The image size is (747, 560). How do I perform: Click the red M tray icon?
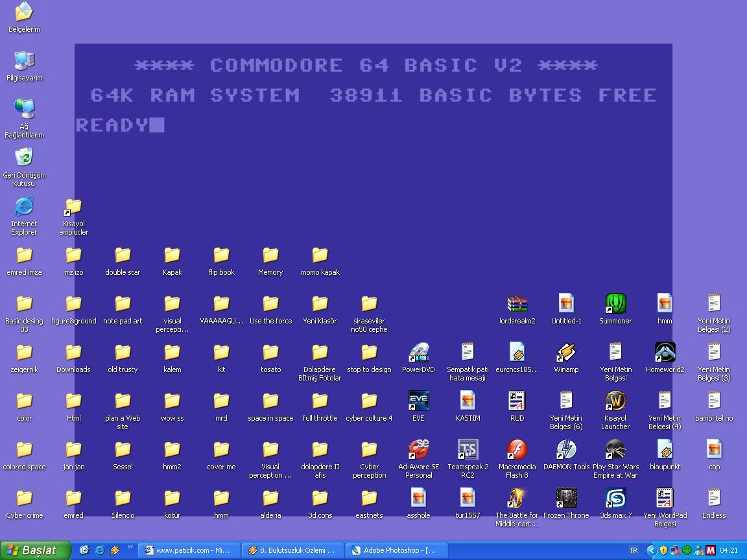[710, 550]
